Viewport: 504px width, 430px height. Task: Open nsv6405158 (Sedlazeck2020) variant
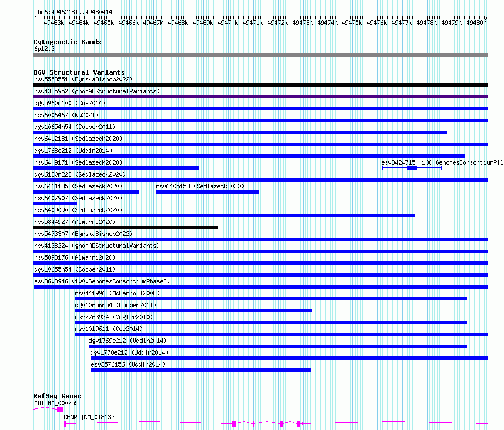click(x=200, y=186)
